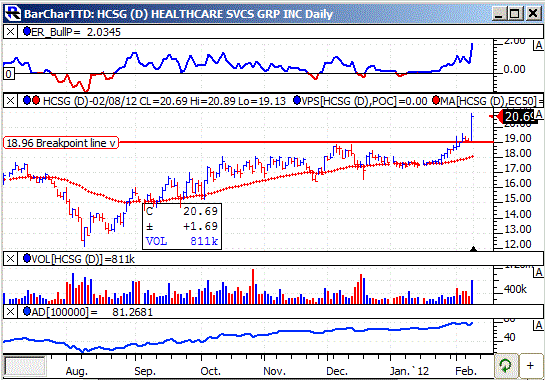Click the plus button beside refresh
This screenshot has height=380, width=545.
pos(530,366)
